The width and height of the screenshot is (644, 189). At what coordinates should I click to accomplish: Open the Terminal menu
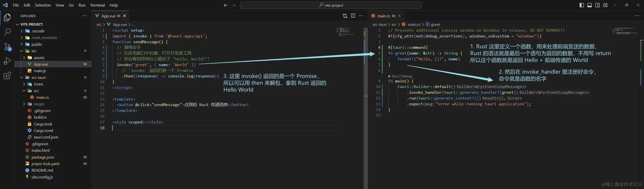pos(97,5)
